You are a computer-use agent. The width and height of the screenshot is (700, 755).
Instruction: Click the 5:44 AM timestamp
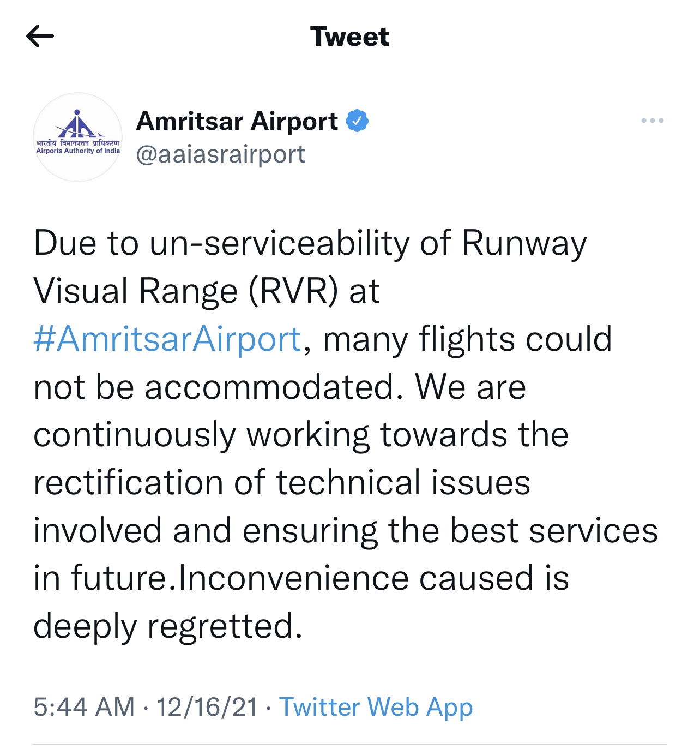click(84, 707)
